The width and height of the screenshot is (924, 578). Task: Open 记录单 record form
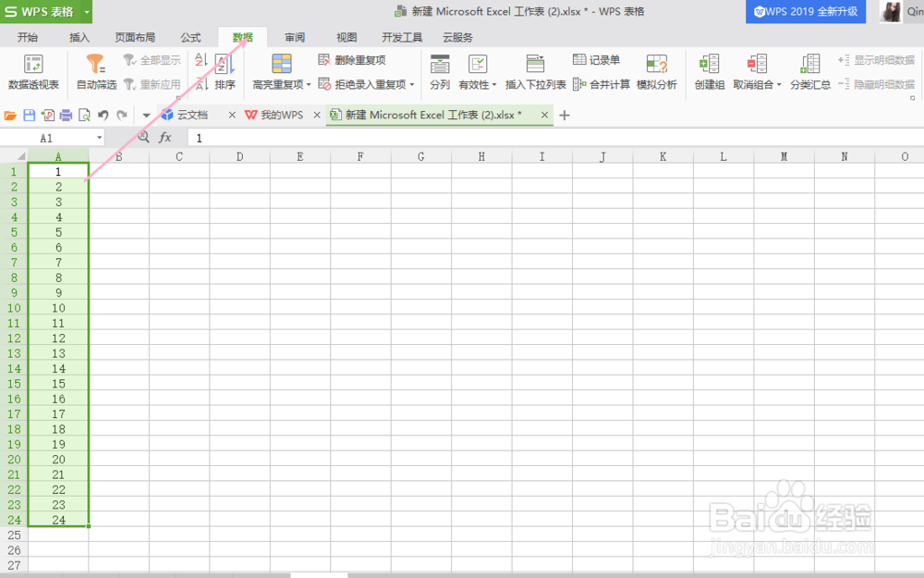(x=596, y=60)
